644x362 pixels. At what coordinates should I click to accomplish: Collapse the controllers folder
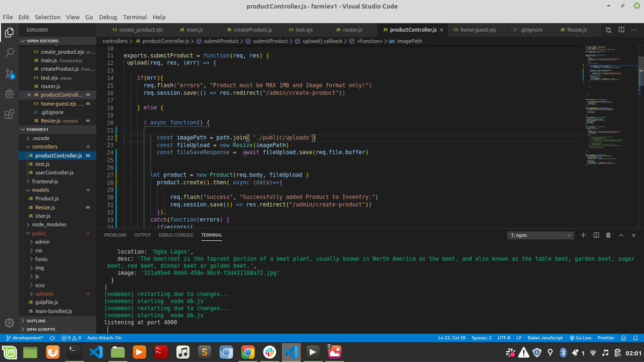45,146
